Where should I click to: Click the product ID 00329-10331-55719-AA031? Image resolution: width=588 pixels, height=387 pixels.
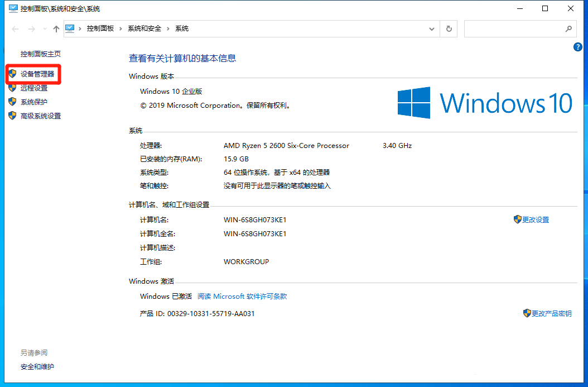click(x=211, y=314)
